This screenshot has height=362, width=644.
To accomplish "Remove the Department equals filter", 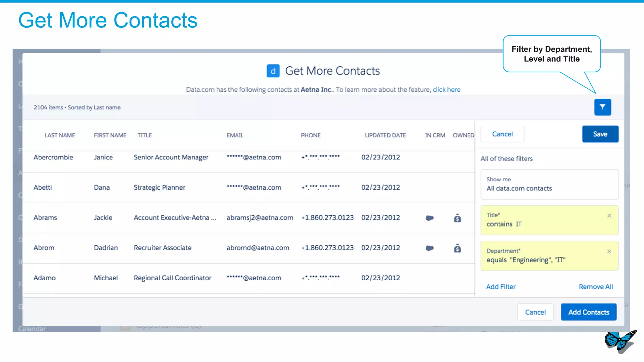I will [x=609, y=251].
